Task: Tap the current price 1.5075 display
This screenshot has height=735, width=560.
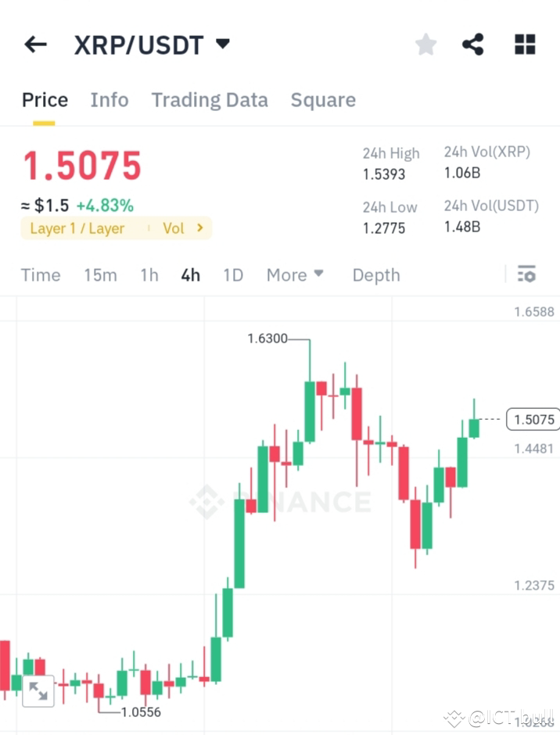Action: tap(81, 164)
